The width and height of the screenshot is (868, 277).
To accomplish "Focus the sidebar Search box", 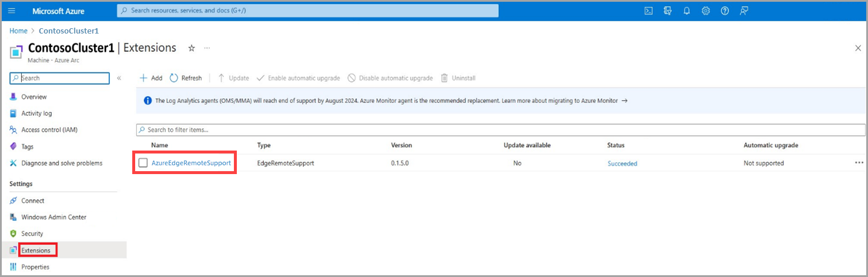I will [x=60, y=78].
